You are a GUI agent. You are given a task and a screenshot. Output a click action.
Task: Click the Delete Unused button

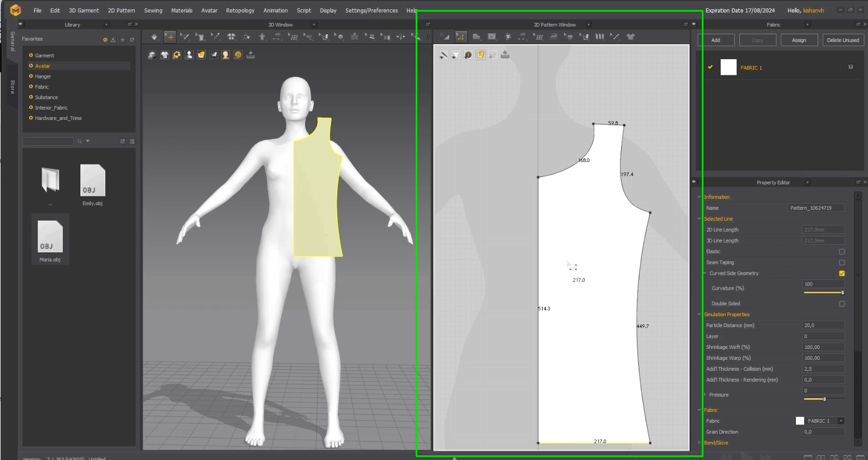[x=843, y=40]
